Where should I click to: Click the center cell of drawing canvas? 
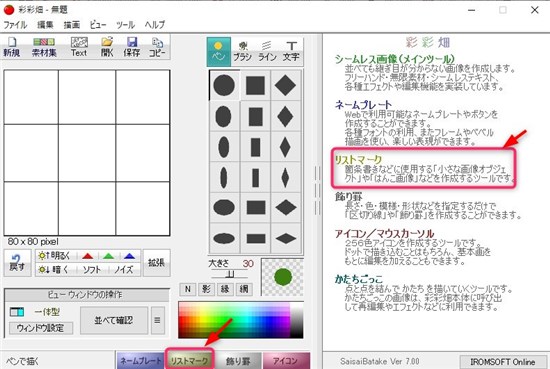(x=87, y=153)
